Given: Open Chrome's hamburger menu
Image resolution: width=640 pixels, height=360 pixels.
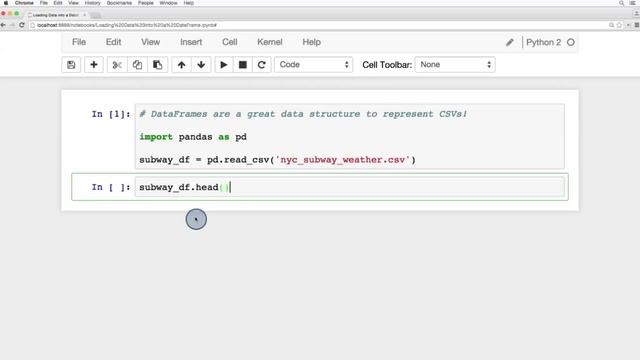Looking at the screenshot, I should [x=636, y=25].
